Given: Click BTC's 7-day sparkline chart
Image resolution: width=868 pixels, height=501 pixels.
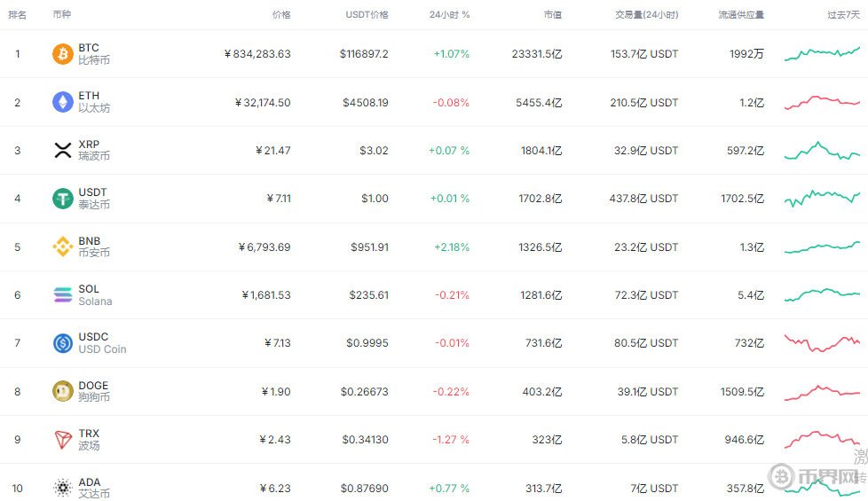Looking at the screenshot, I should (821, 54).
